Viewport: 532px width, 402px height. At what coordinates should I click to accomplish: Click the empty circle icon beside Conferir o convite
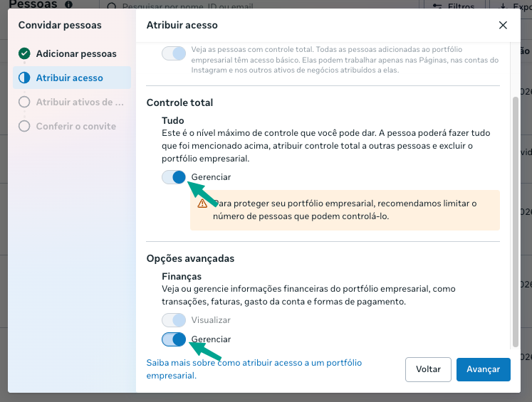[24, 126]
